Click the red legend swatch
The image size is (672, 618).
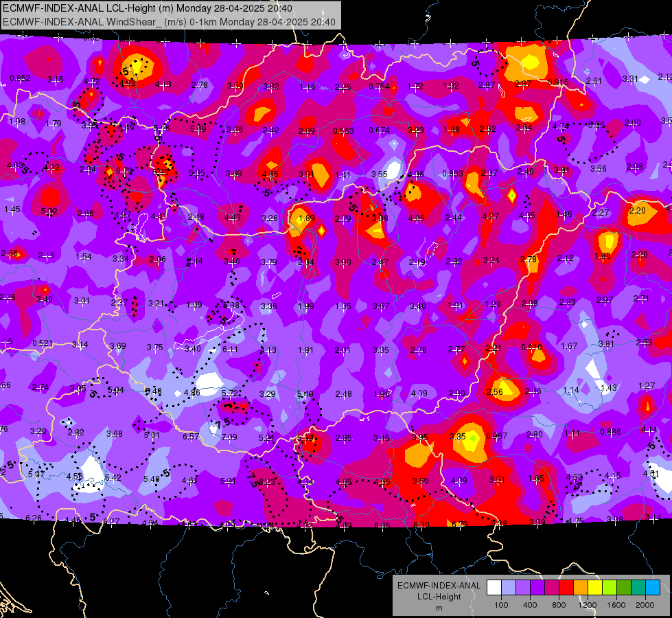click(566, 588)
